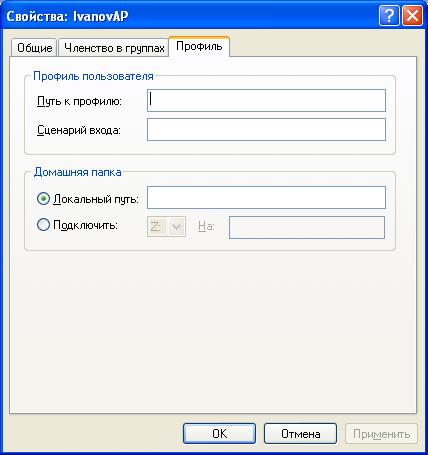Click into the Сценарий входа input box
Viewport: 428px width, 455px height.
pyautogui.click(x=266, y=129)
